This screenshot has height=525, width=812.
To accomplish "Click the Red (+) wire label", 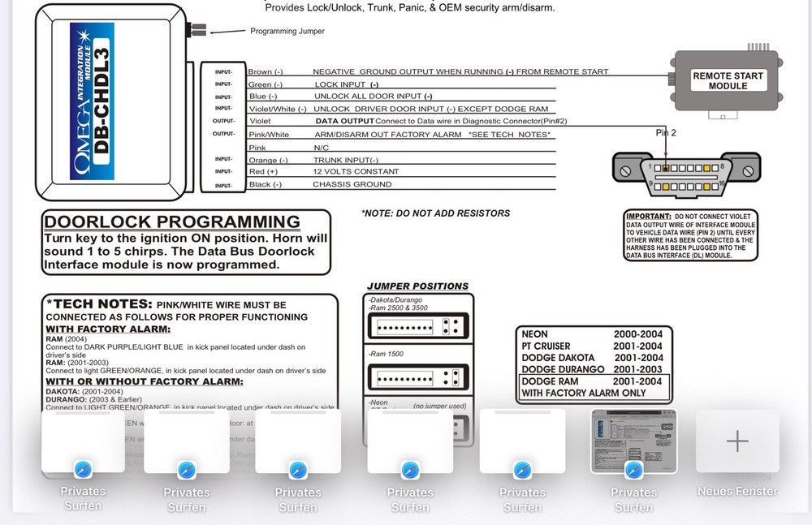I will (x=264, y=171).
